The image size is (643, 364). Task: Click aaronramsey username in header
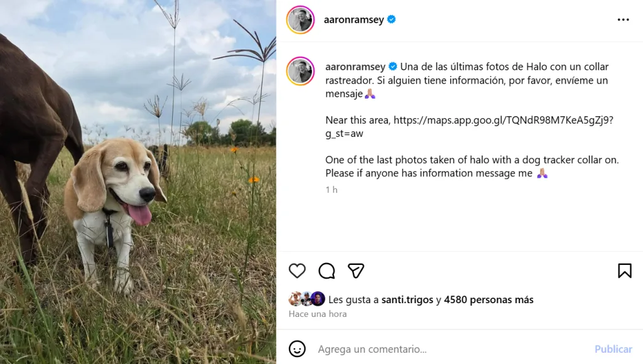pyautogui.click(x=354, y=19)
